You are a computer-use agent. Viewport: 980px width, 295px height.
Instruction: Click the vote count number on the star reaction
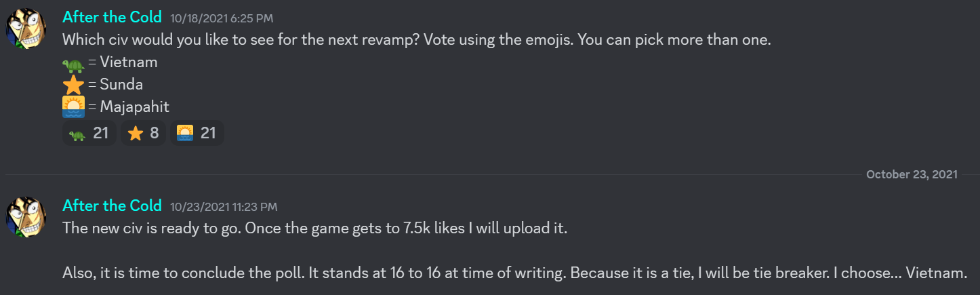click(x=155, y=133)
